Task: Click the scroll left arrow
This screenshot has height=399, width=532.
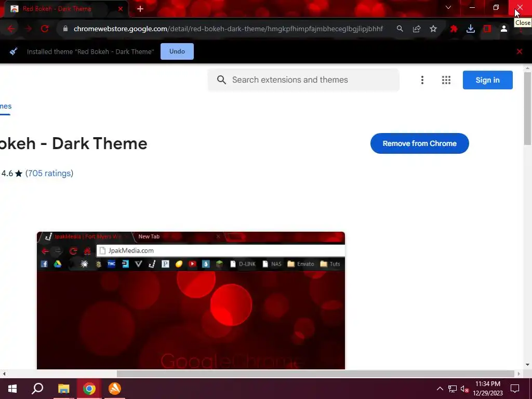Action: pyautogui.click(x=4, y=374)
